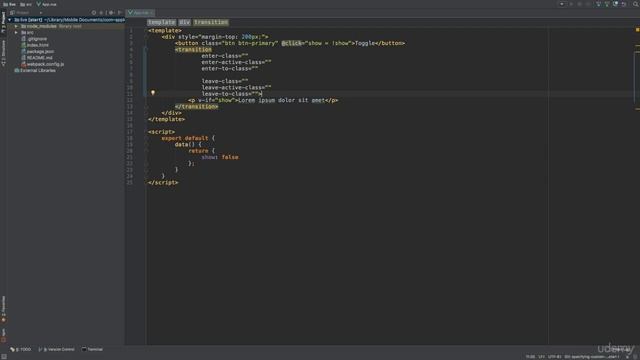Collapse the live project root folder arrow
The width and height of the screenshot is (640, 360).
[x=9, y=20]
